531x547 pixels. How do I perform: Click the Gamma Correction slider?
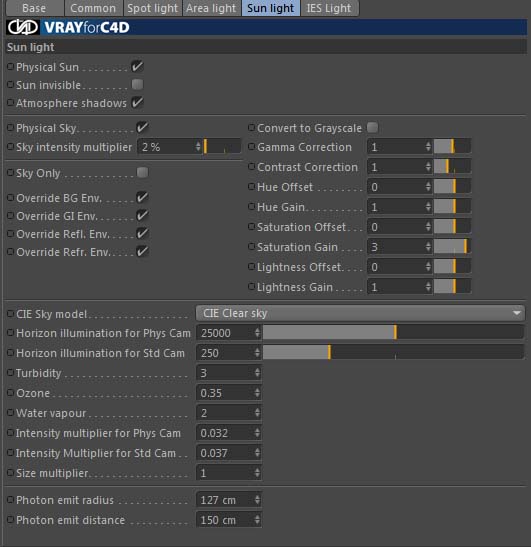coord(453,147)
